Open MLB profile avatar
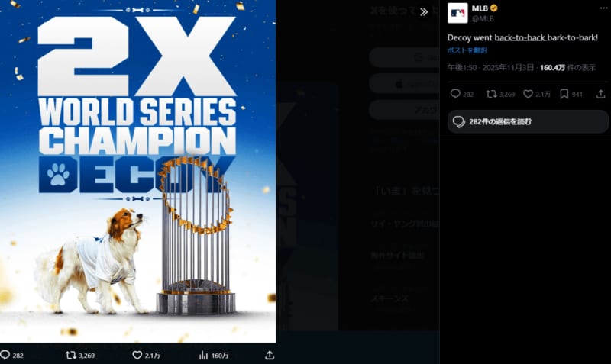Viewport: 611px width, 364px height. point(457,13)
